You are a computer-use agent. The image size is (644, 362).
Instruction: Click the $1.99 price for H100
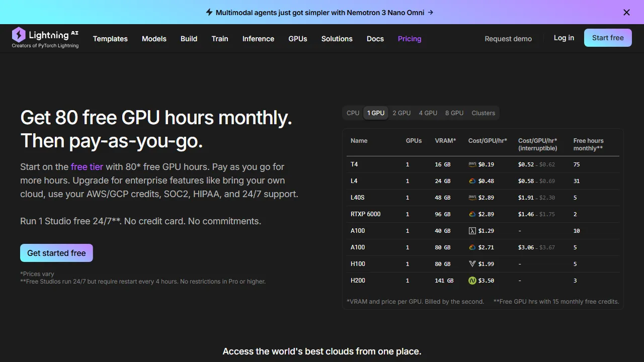coord(486,264)
